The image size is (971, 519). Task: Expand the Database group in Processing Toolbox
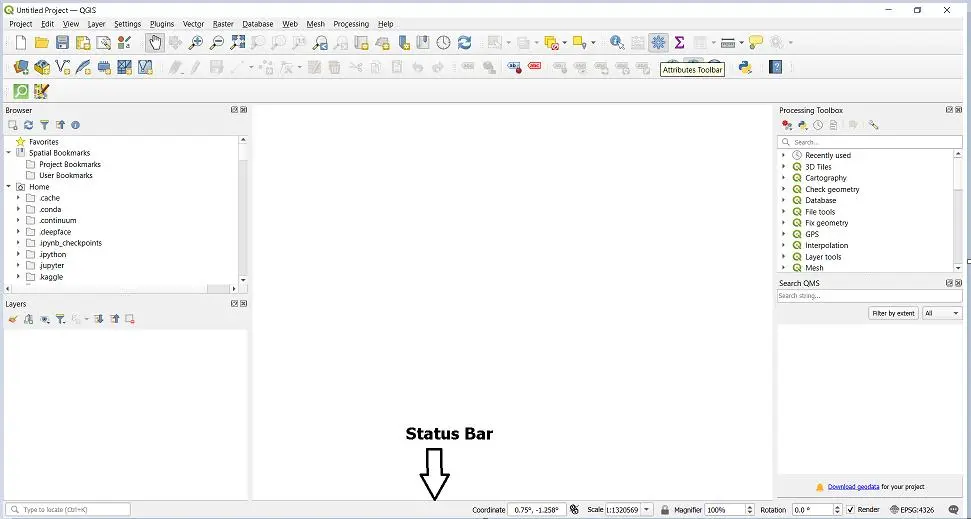click(784, 201)
